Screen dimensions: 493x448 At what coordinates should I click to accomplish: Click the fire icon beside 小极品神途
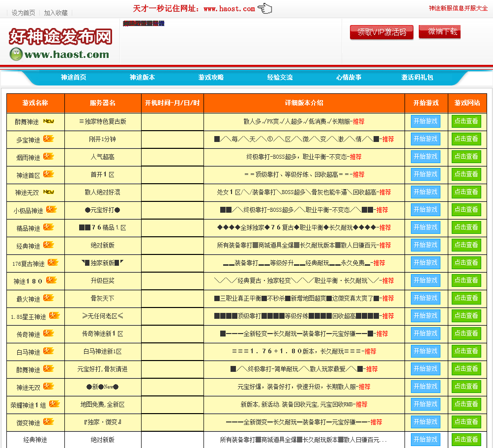point(51,210)
